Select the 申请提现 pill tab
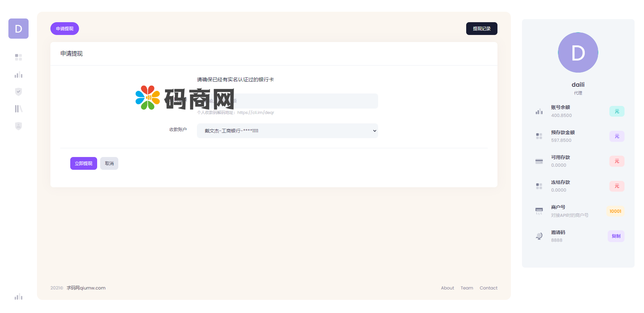The width and height of the screenshot is (644, 313). [65, 29]
